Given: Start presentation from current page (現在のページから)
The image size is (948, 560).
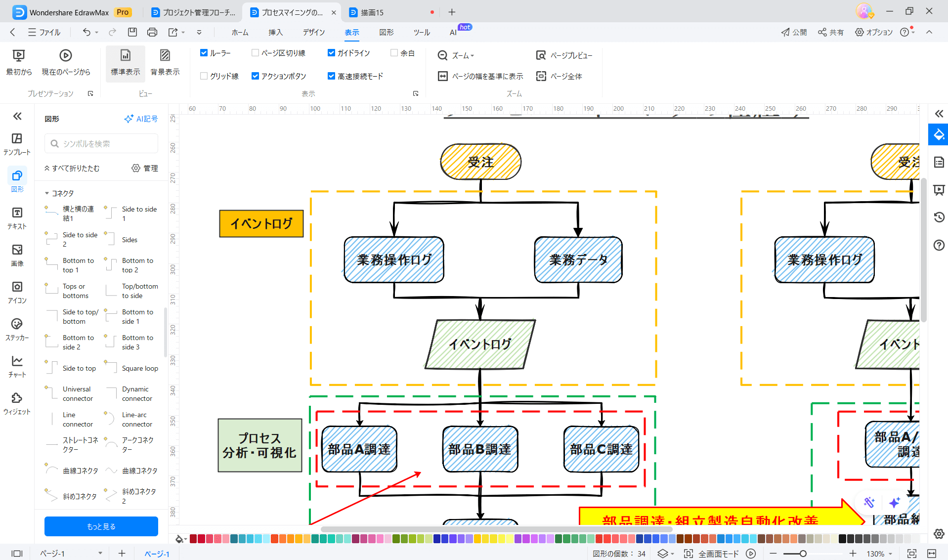Looking at the screenshot, I should click(x=66, y=62).
